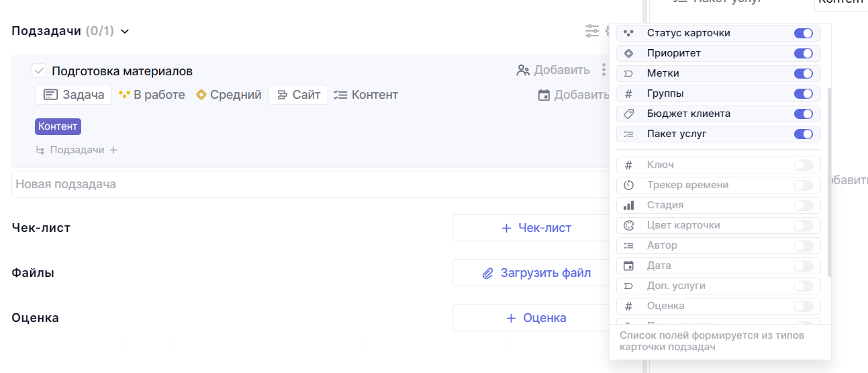This screenshot has height=373, width=868.
Task: Click the calendar icon to add date
Action: coord(544,95)
